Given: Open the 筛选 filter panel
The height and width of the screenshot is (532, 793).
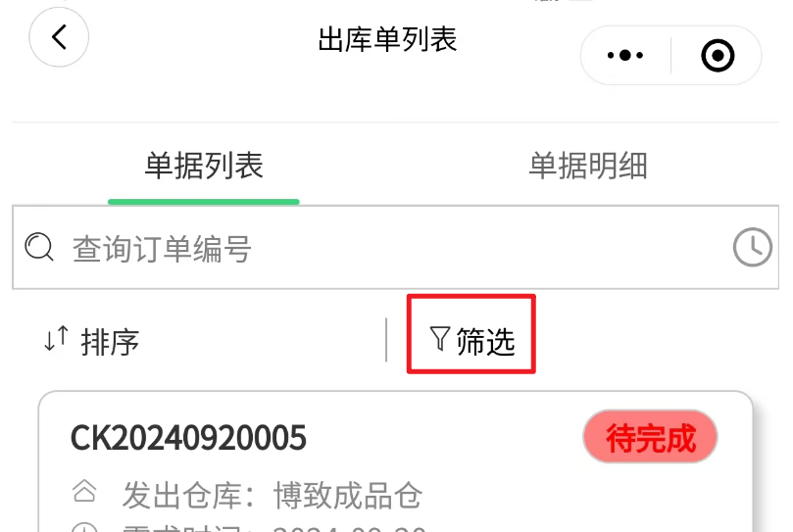Looking at the screenshot, I should click(471, 341).
